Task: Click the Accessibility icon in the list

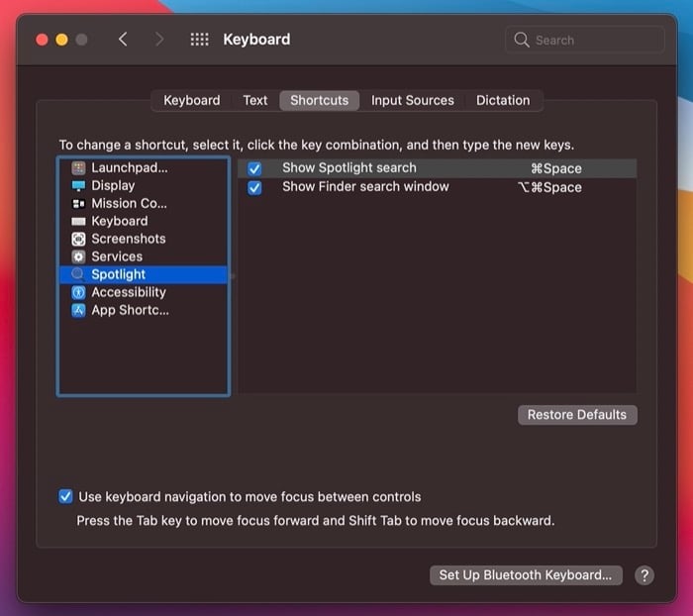Action: tap(78, 292)
